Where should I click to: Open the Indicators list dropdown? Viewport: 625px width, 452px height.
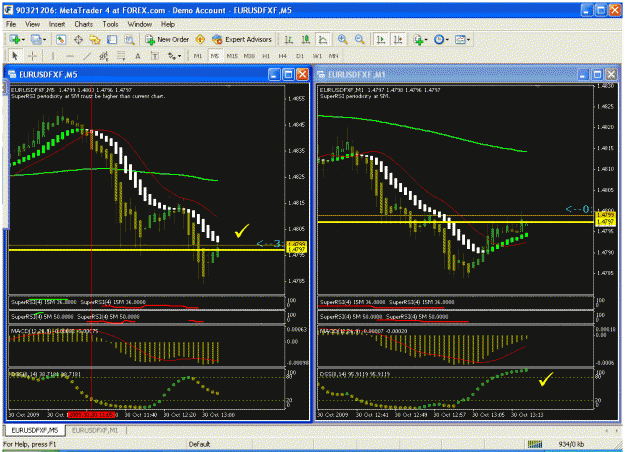pos(420,39)
